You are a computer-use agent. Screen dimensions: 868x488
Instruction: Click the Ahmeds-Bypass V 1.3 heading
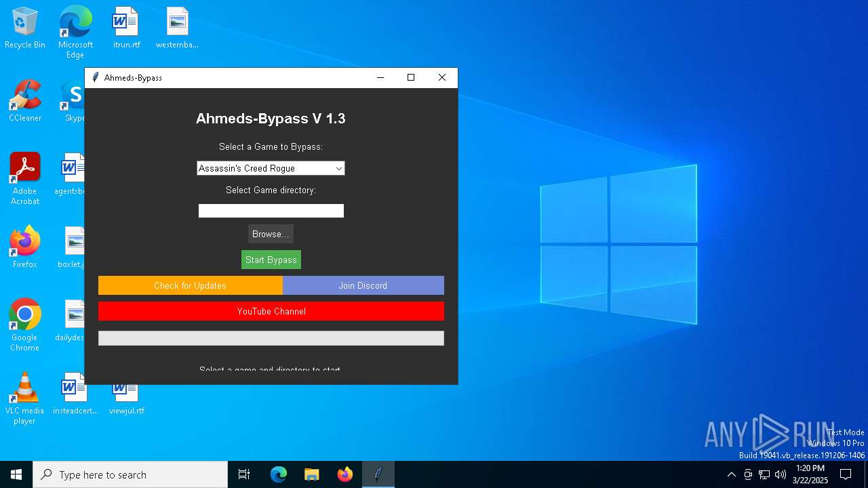pyautogui.click(x=271, y=119)
